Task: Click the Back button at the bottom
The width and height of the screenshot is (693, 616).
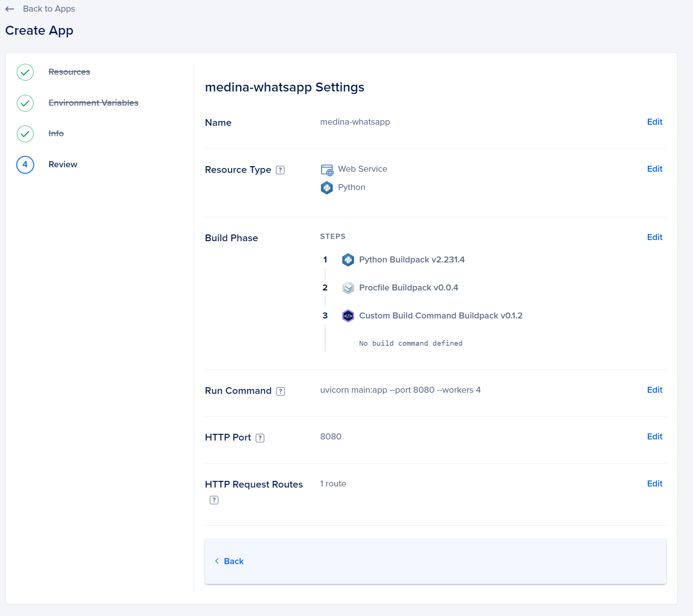Action: point(229,561)
